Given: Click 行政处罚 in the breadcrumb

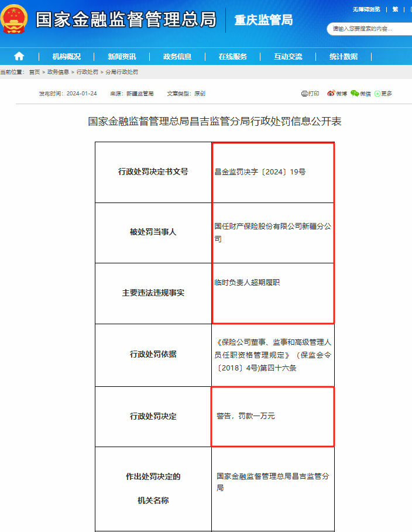Looking at the screenshot, I should click(x=87, y=72).
